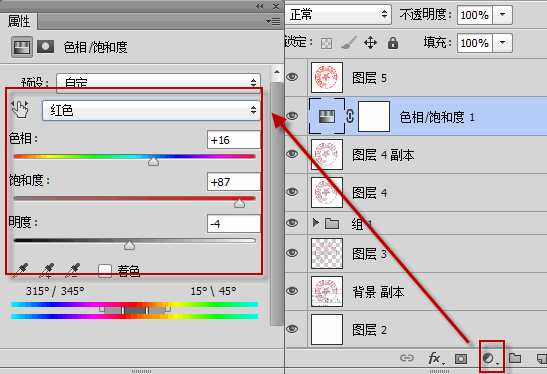Click the 组 1 group name
This screenshot has height=374, width=547.
(362, 224)
